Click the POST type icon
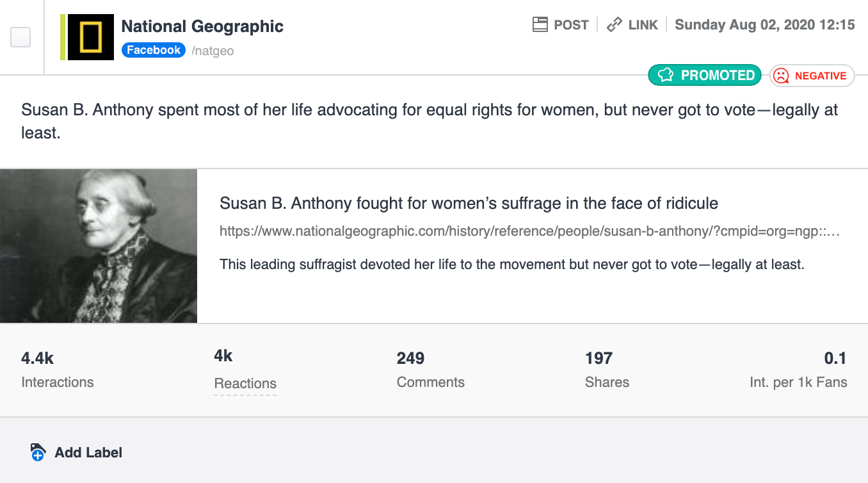Screen dimensions: 868x483 pos(540,25)
